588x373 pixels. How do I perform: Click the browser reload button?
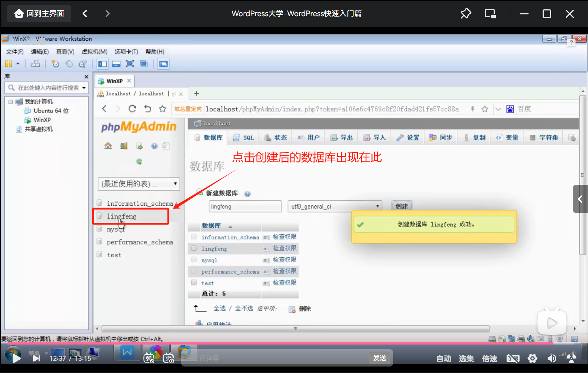click(x=132, y=109)
